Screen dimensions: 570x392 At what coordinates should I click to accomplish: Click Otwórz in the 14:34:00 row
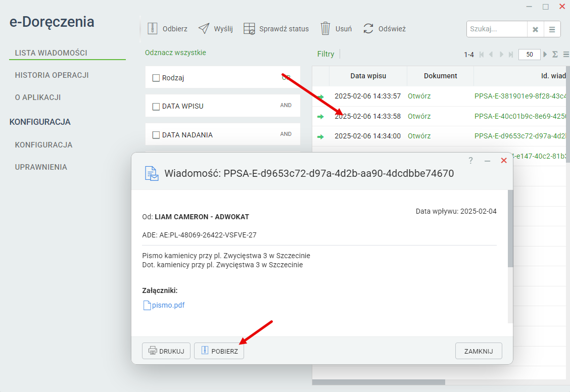tap(419, 136)
